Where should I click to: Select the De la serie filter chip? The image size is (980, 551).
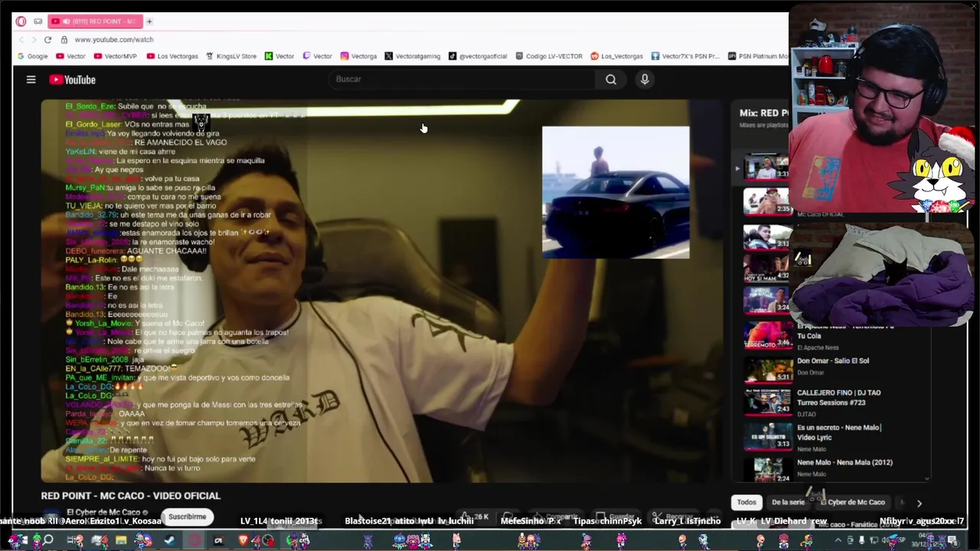click(788, 502)
